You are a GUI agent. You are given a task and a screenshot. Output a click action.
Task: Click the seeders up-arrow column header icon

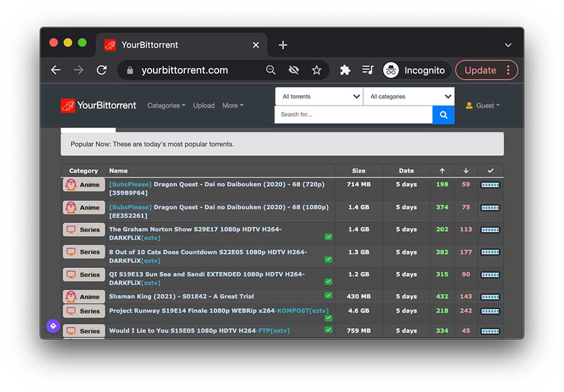442,170
